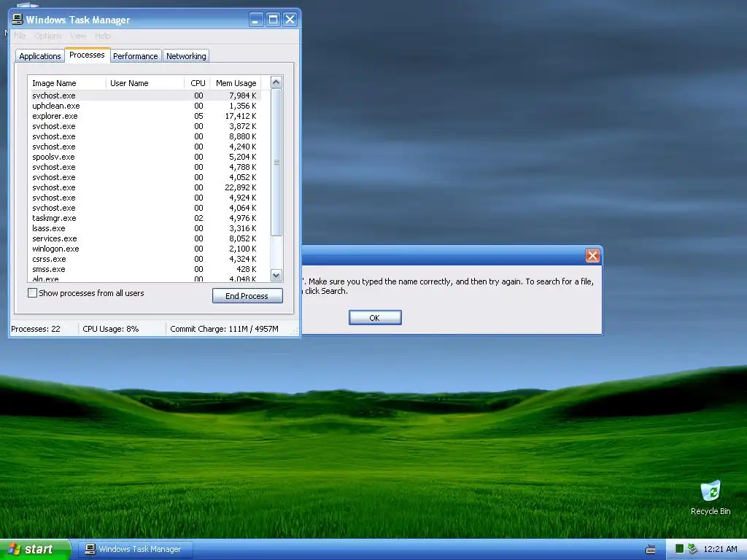
Task: Click the Windows Task Manager taskbar button
Action: coord(135,549)
